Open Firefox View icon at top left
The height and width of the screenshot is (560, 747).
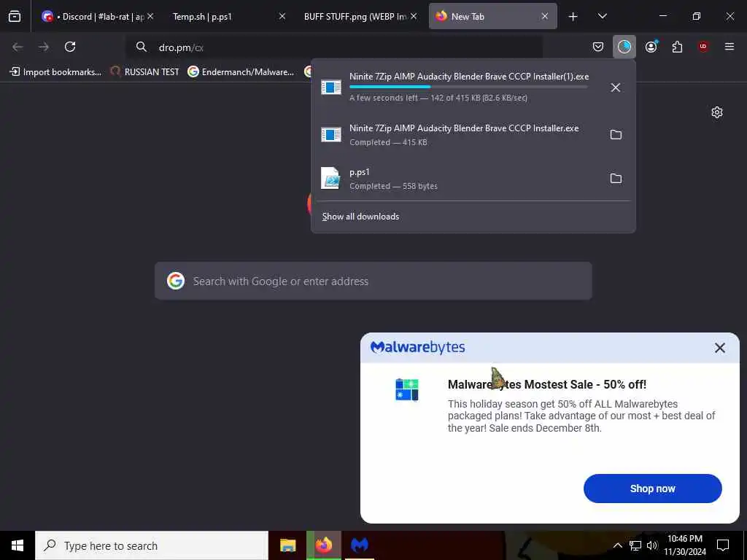click(x=15, y=17)
